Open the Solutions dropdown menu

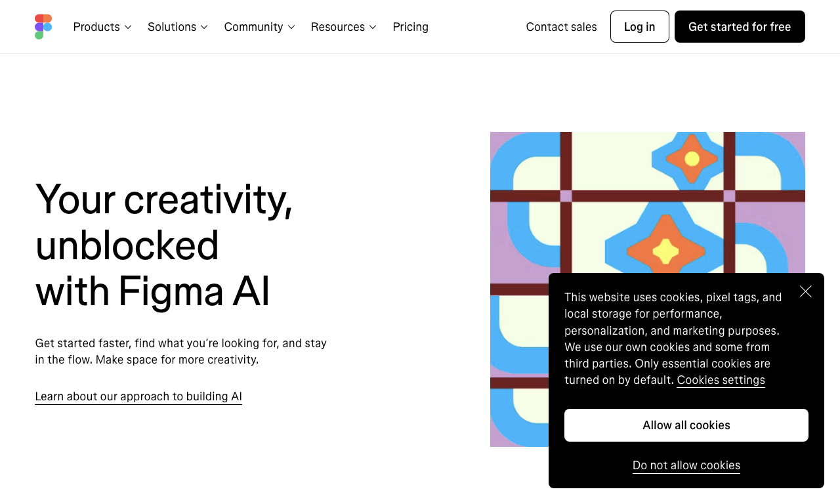(x=178, y=27)
